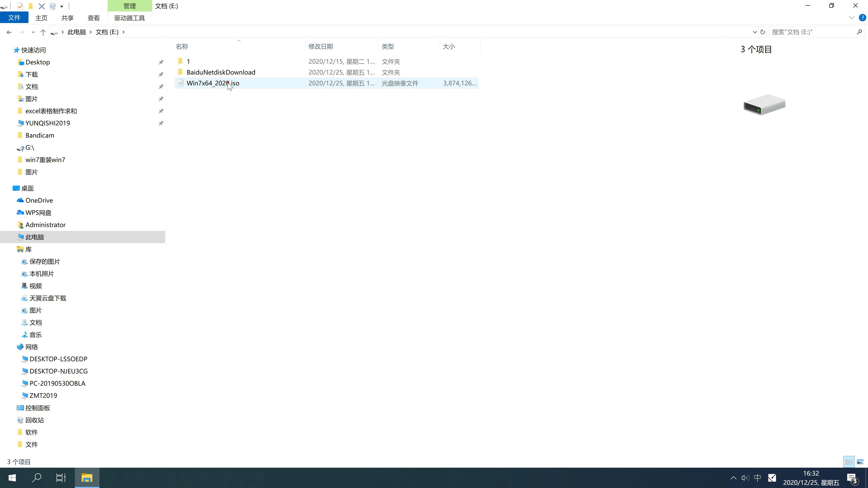This screenshot has height=488, width=868.
Task: Click the forward navigation arrow icon
Action: pyautogui.click(x=21, y=32)
